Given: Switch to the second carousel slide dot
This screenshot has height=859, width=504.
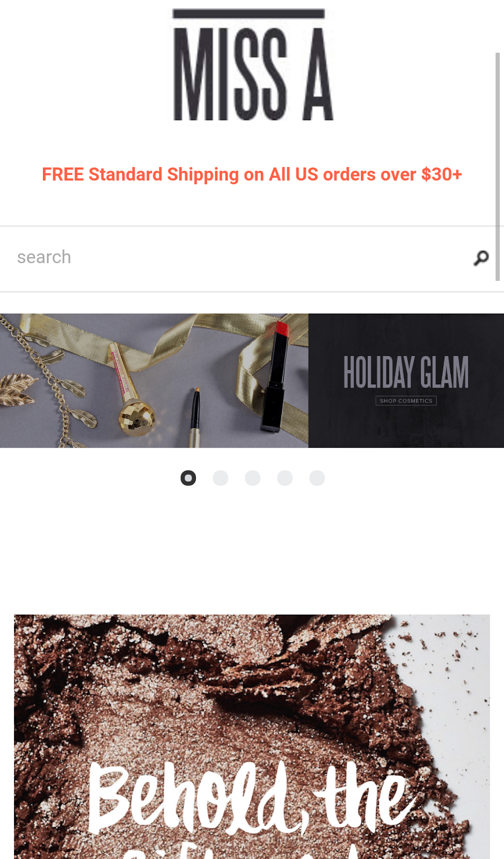Looking at the screenshot, I should [221, 478].
